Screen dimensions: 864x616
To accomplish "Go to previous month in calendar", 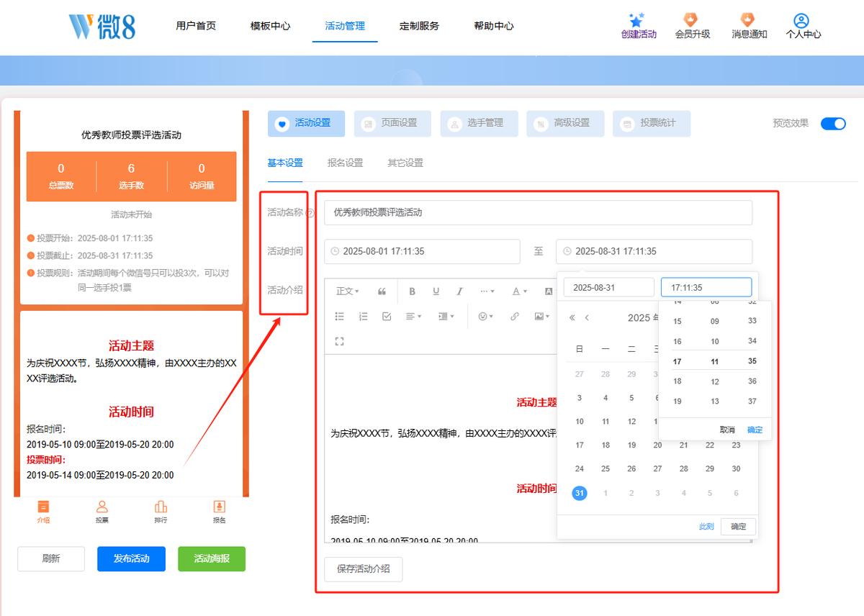I will [587, 318].
